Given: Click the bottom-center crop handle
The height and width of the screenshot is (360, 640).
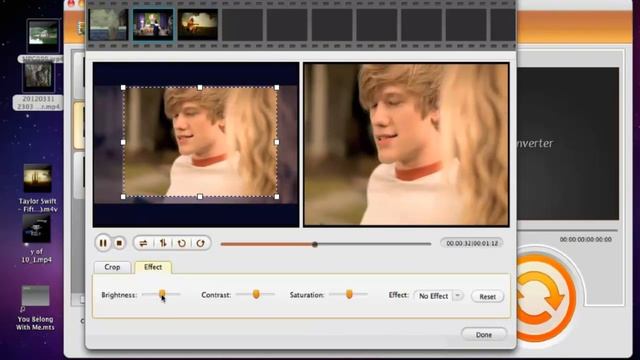Looking at the screenshot, I should 200,197.
